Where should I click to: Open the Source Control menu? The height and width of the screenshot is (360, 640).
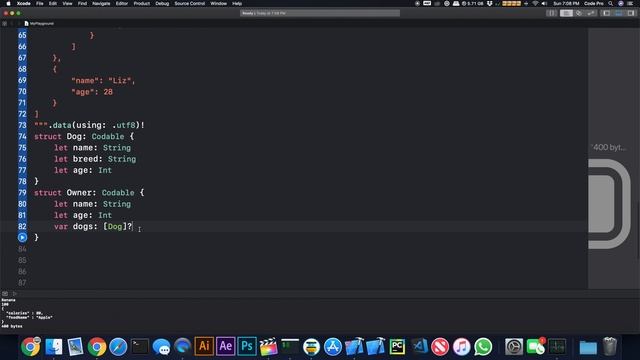tap(189, 3)
